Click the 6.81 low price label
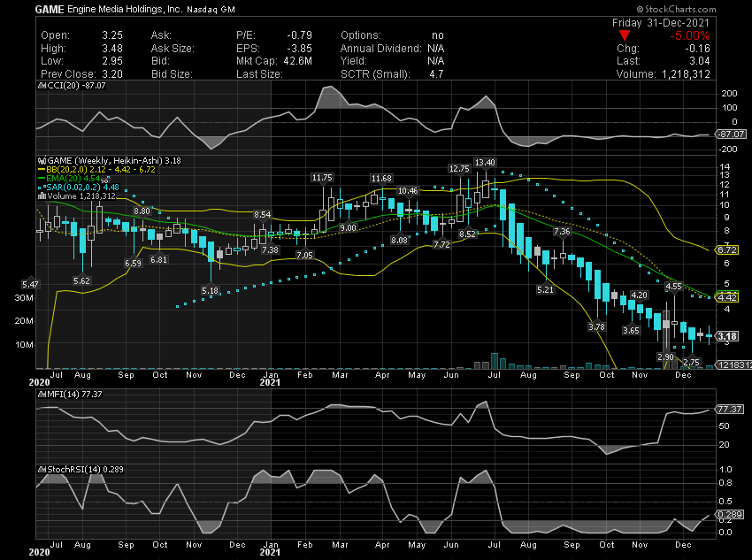Image resolution: width=752 pixels, height=560 pixels. point(158,259)
